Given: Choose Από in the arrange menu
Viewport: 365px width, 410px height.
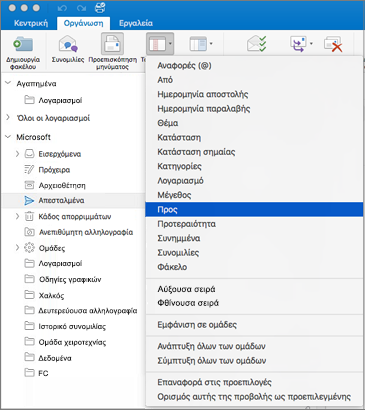Looking at the screenshot, I should pos(254,80).
